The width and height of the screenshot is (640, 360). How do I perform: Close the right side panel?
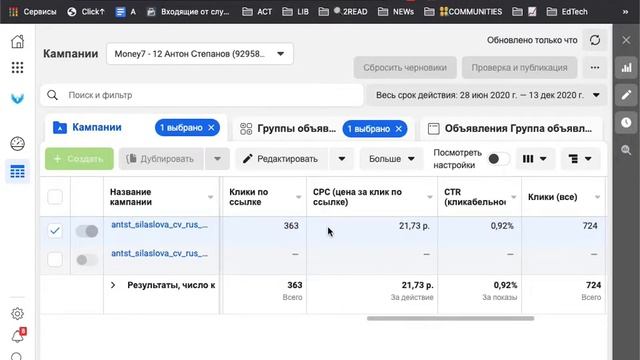pos(626,40)
